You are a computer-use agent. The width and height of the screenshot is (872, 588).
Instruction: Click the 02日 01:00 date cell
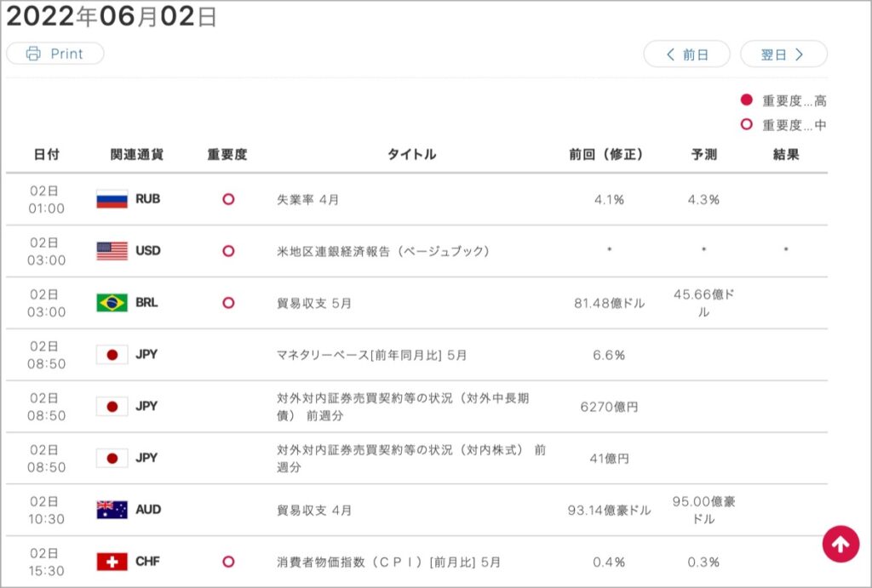(46, 199)
